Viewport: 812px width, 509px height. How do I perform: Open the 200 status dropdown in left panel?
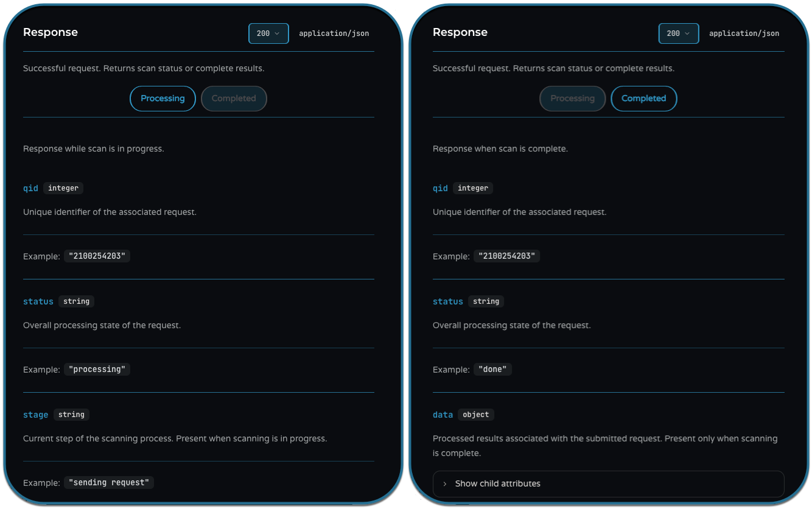[268, 33]
